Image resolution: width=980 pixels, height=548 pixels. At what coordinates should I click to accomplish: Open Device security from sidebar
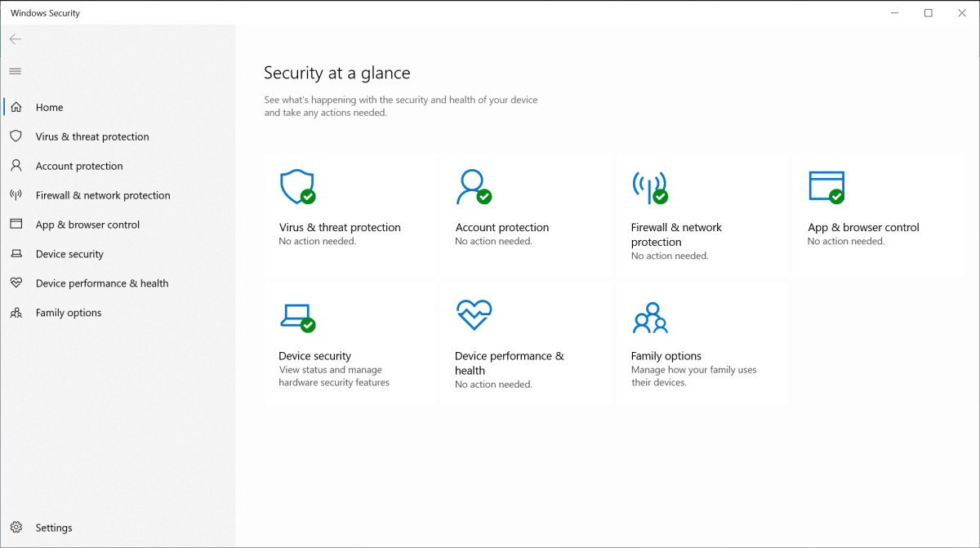pyautogui.click(x=118, y=254)
